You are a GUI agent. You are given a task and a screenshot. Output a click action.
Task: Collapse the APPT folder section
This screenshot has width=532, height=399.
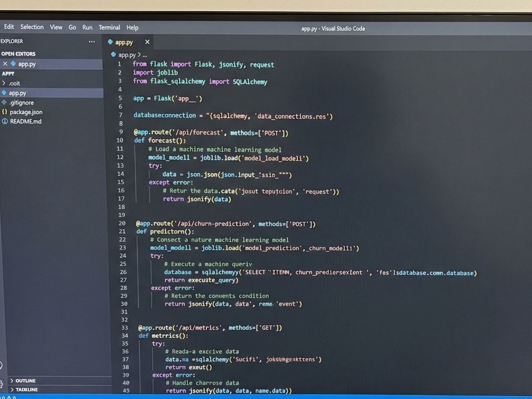[8, 73]
